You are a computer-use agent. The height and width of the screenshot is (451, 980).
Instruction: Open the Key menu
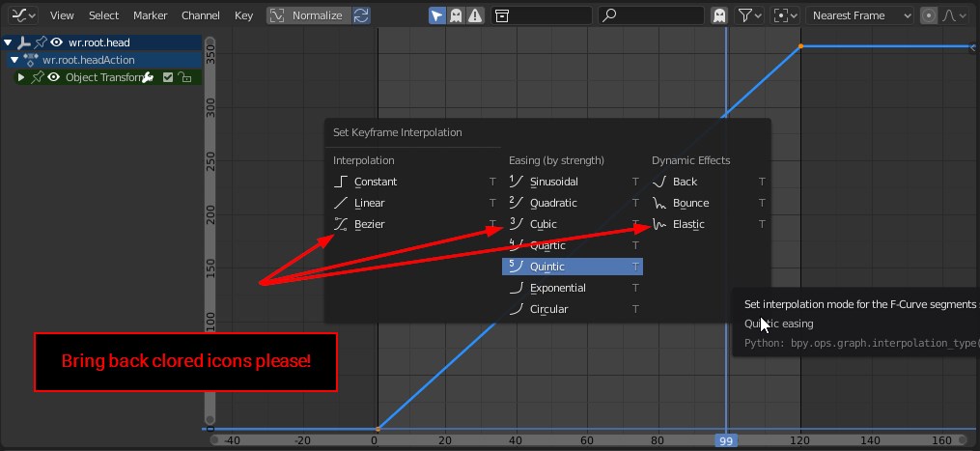point(243,15)
